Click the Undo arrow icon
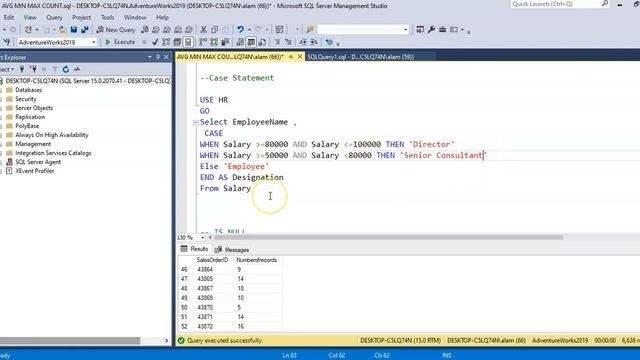The height and width of the screenshot is (360, 640). coord(240,29)
